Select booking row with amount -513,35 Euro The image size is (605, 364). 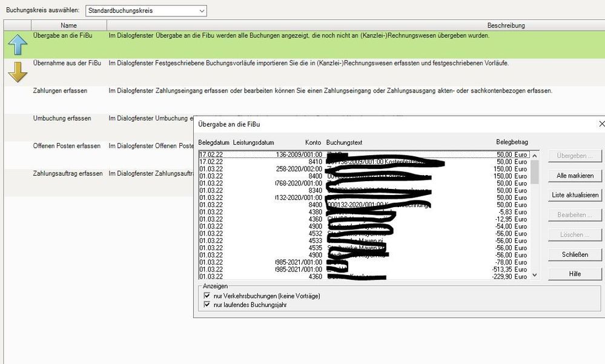(364, 270)
